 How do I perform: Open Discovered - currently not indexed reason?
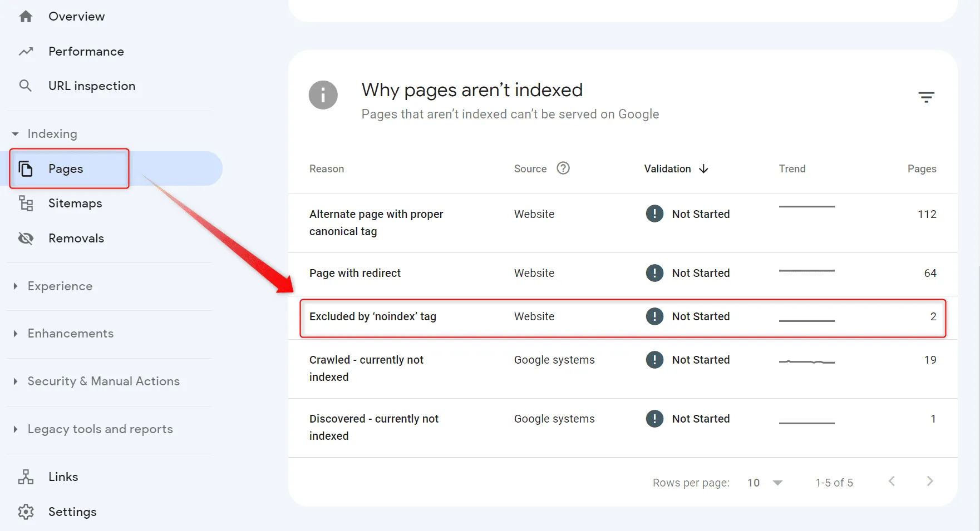pos(374,427)
